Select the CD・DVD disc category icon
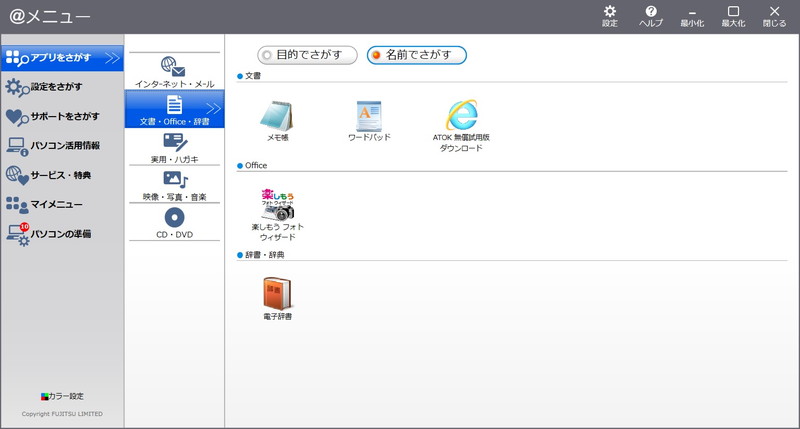The image size is (800, 429). [175, 217]
